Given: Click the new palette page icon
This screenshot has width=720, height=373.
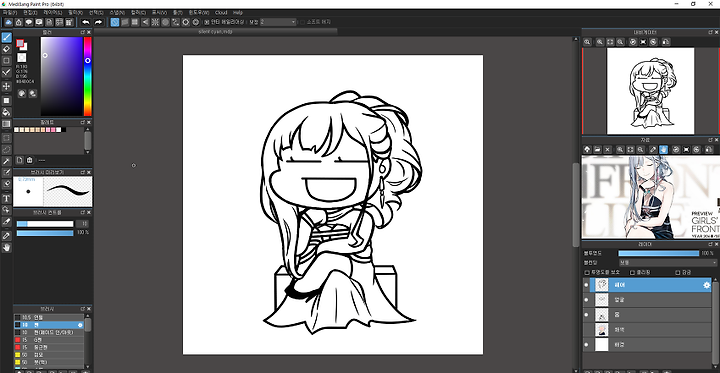Looking at the screenshot, I should (20, 160).
